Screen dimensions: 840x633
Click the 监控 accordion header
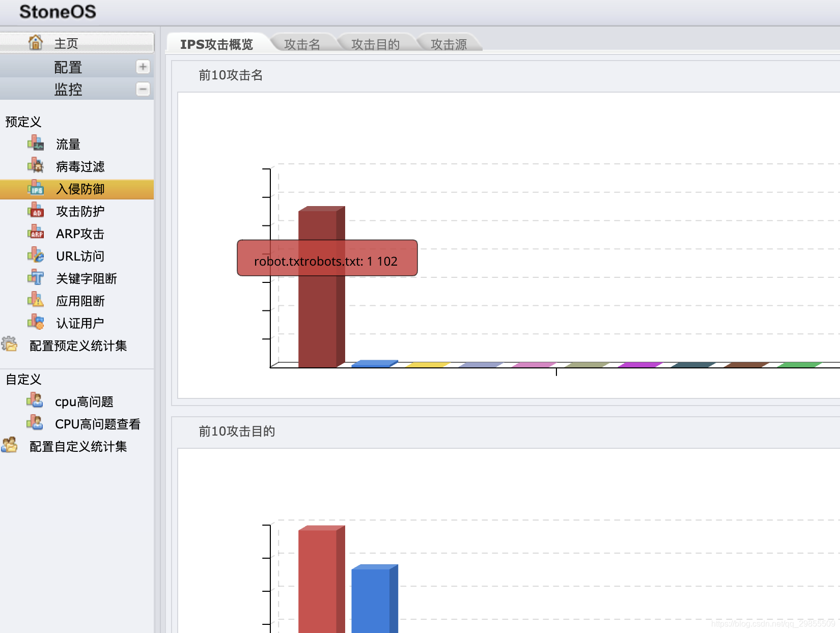[x=76, y=89]
